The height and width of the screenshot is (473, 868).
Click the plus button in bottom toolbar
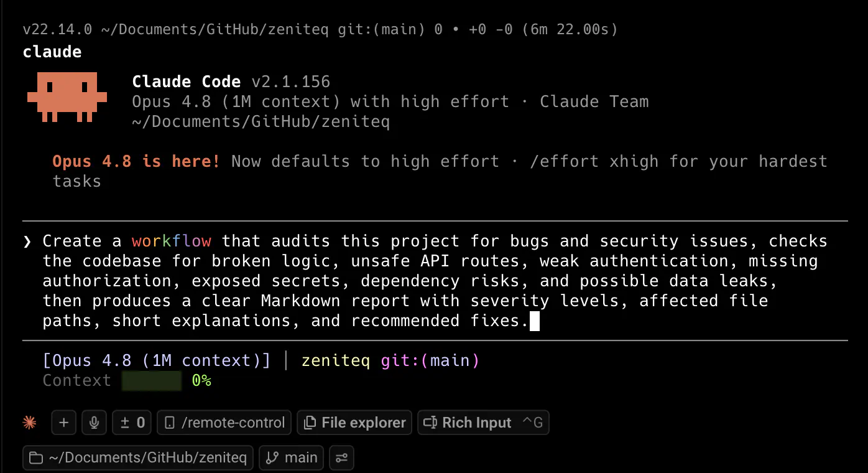click(x=63, y=423)
